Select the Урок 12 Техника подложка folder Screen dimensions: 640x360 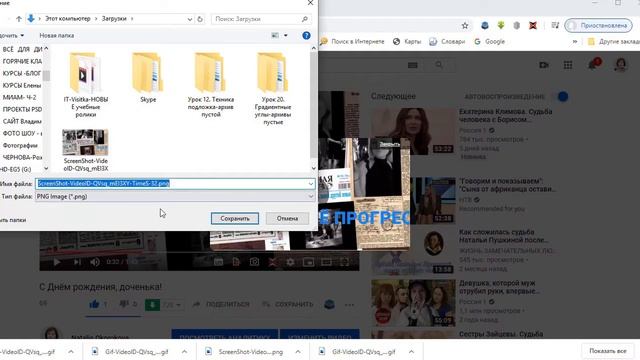[211, 85]
